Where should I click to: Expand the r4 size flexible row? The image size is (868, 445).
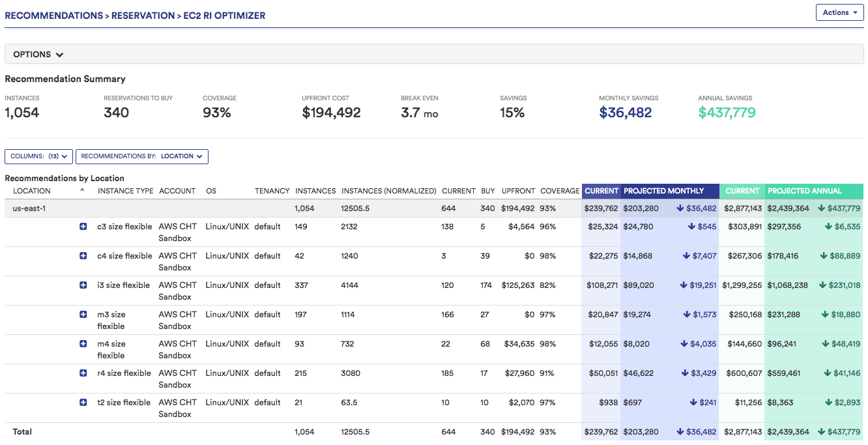click(x=83, y=373)
